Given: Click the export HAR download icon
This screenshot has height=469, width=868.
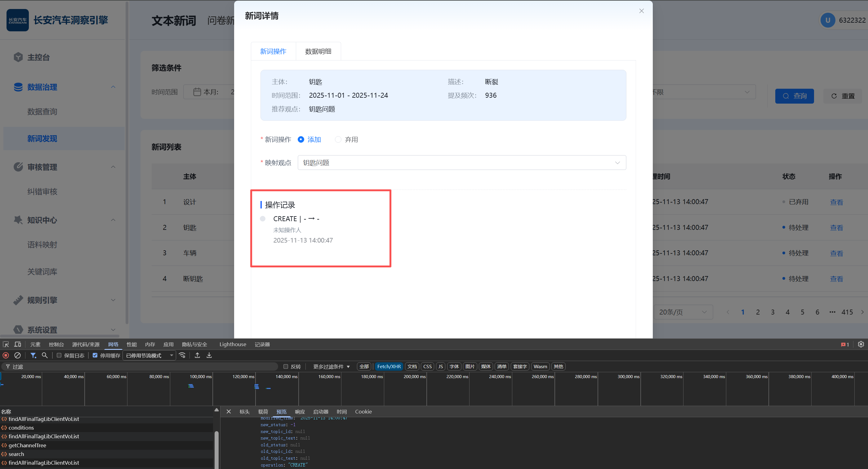Looking at the screenshot, I should pyautogui.click(x=209, y=355).
